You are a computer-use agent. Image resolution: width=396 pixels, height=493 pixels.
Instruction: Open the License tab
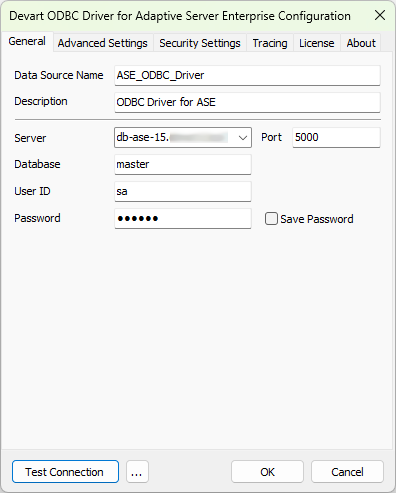click(317, 43)
